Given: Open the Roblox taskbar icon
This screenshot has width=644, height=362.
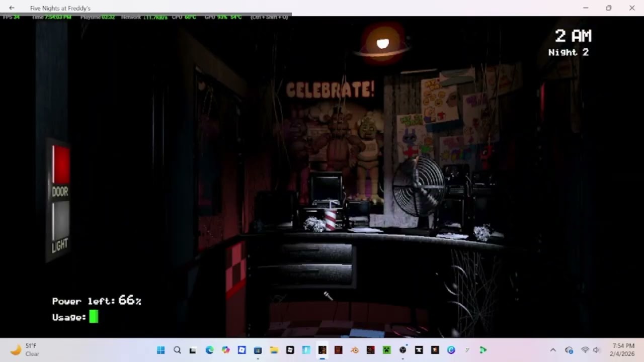Looking at the screenshot, I should (x=290, y=350).
